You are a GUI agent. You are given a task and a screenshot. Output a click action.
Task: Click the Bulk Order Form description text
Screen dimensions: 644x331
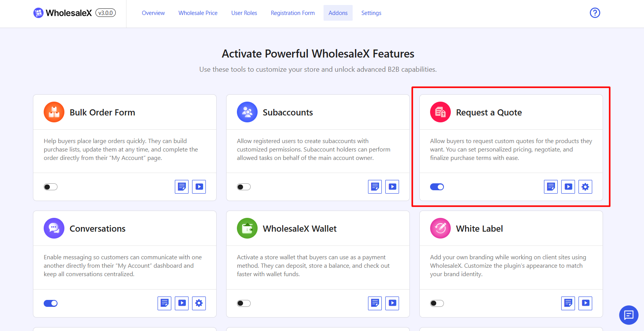(x=121, y=150)
